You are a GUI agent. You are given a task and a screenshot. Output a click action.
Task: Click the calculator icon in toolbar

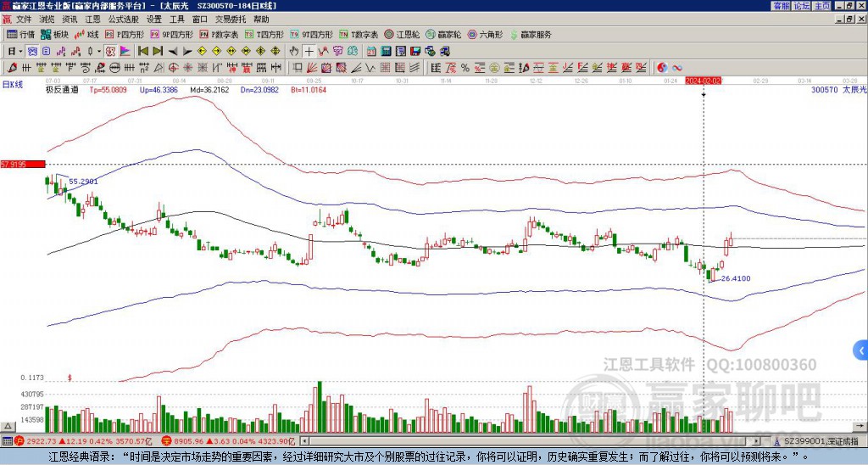[x=386, y=52]
